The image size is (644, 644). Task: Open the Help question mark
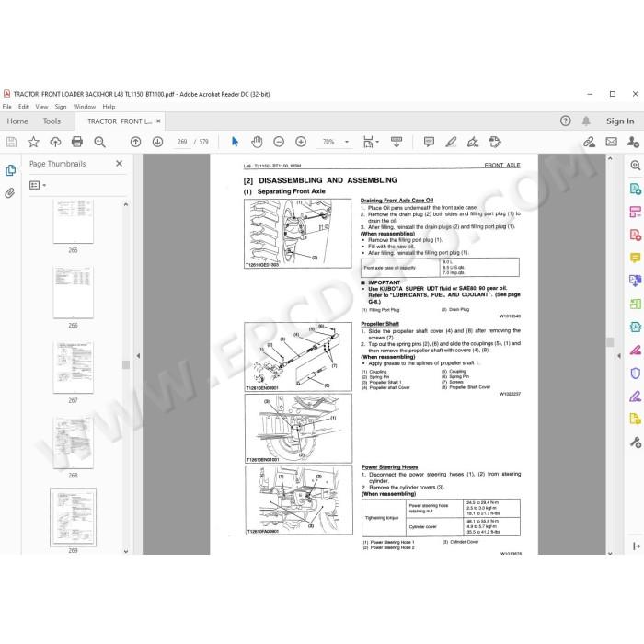566,121
